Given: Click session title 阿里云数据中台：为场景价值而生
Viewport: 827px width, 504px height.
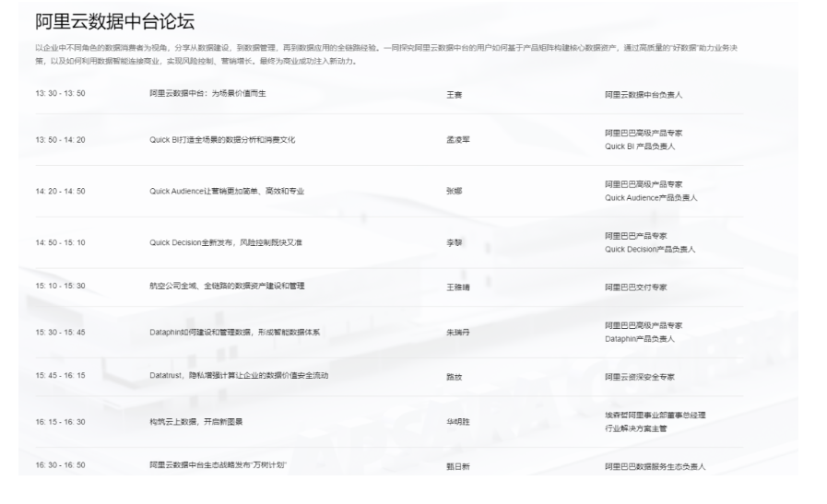Looking at the screenshot, I should 207,93.
